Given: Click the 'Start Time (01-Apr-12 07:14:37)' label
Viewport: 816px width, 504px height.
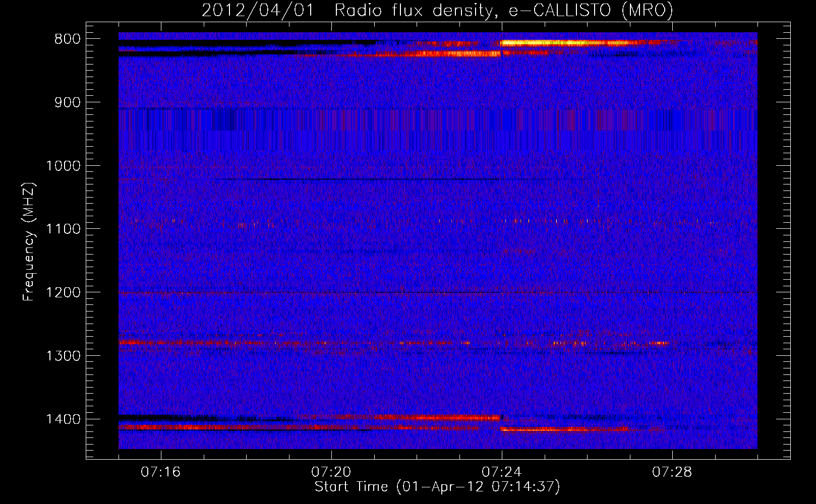Looking at the screenshot, I should (437, 487).
